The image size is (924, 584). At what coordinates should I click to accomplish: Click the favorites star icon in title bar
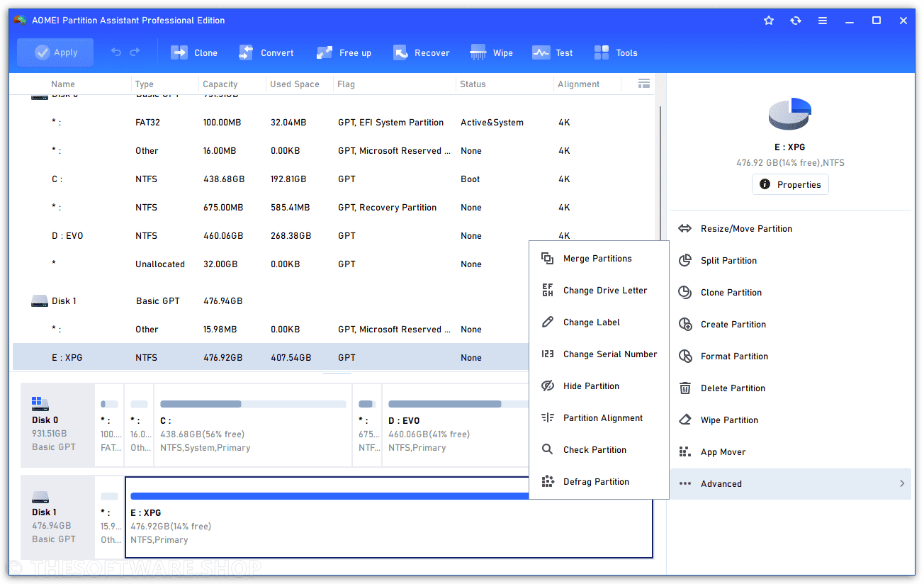(x=769, y=21)
